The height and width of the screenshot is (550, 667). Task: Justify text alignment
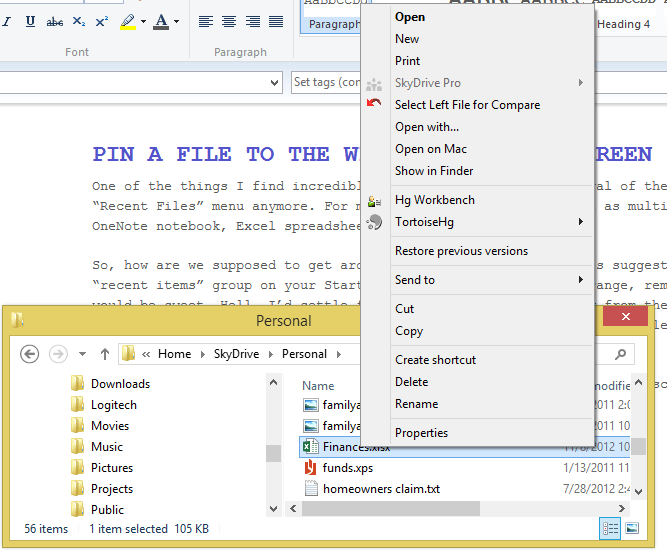coord(276,21)
